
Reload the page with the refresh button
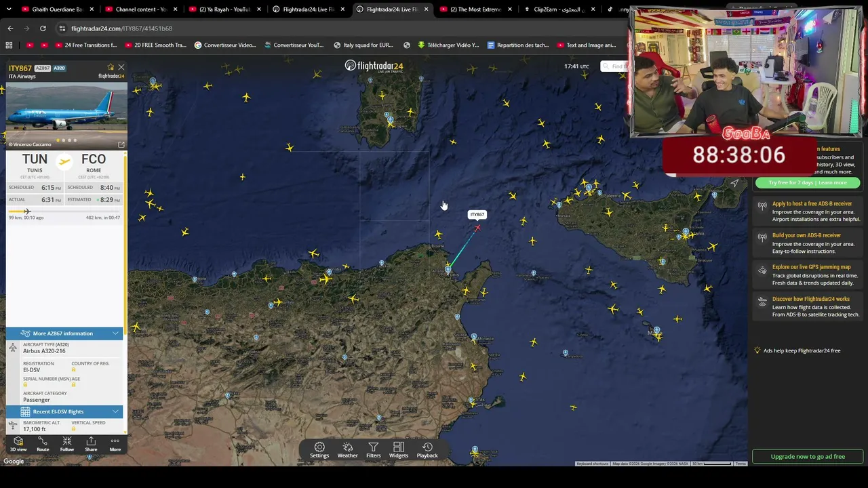click(43, 28)
